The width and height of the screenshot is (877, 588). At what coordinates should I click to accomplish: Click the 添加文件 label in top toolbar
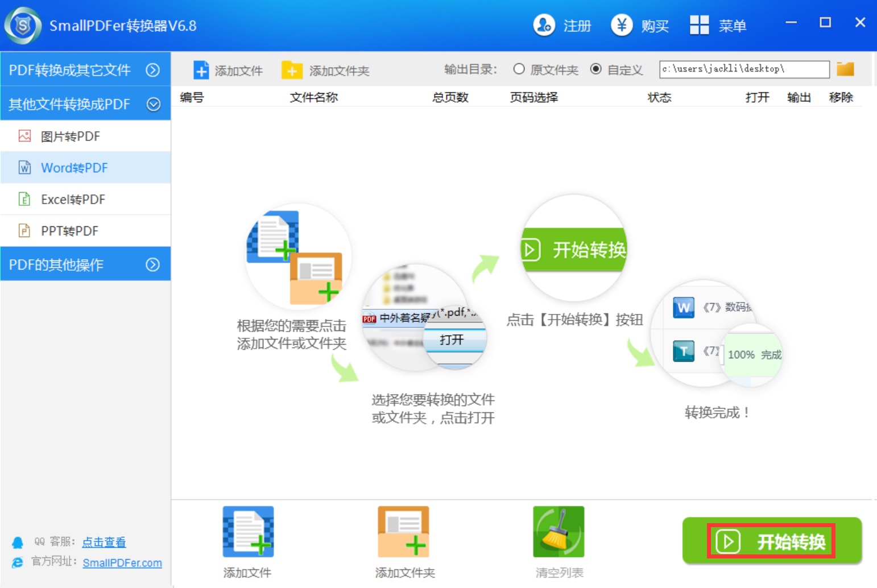point(239,71)
